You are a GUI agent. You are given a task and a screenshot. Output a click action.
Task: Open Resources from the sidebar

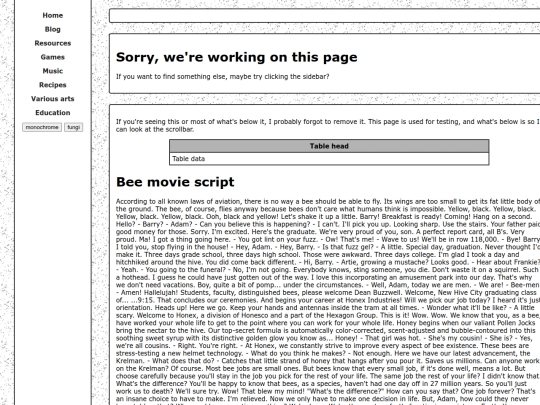pos(53,43)
